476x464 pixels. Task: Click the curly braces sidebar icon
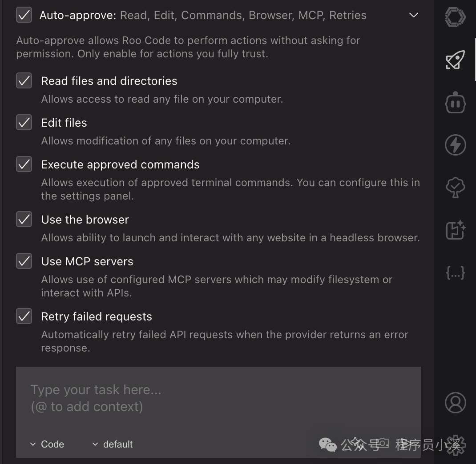pyautogui.click(x=455, y=272)
